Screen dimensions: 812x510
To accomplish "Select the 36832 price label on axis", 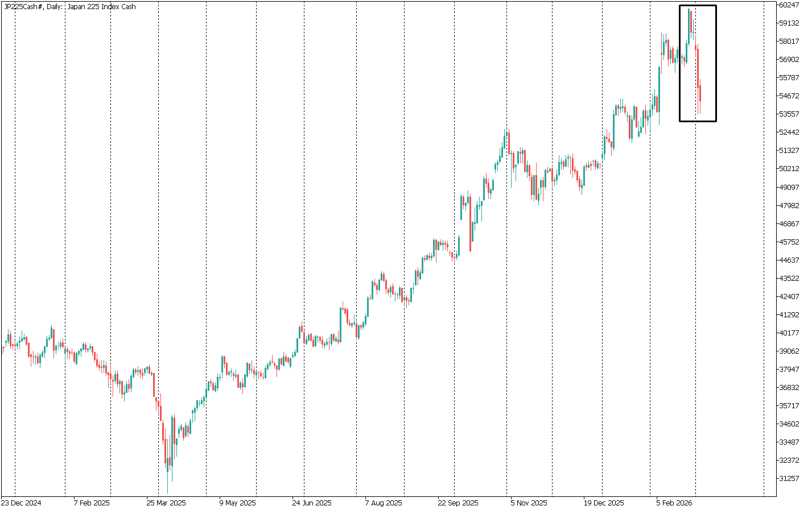I will (x=790, y=388).
